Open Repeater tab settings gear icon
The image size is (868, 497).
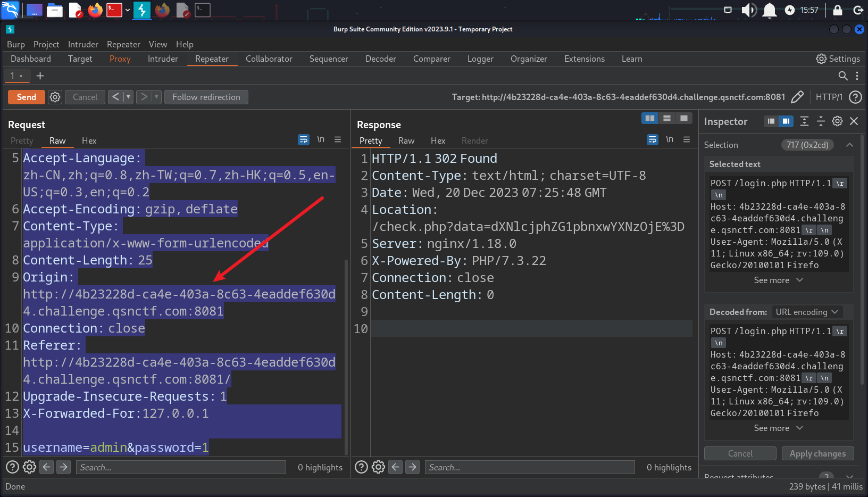(55, 97)
